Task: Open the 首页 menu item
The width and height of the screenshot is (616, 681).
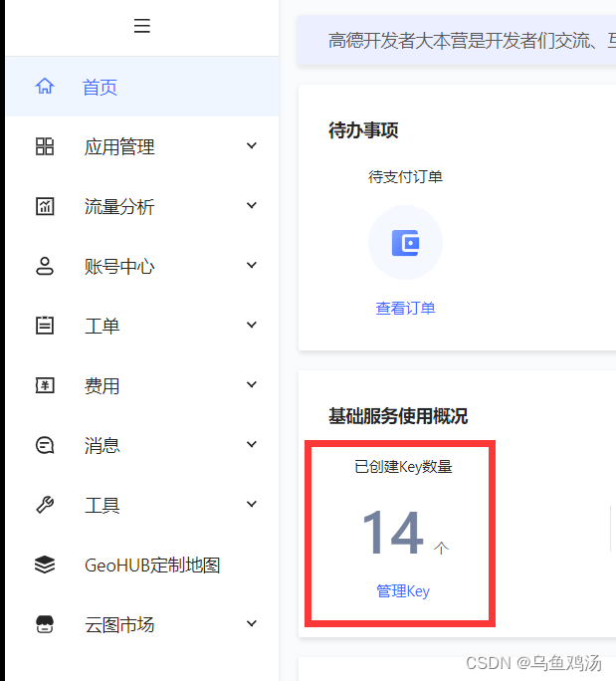Action: [x=142, y=87]
